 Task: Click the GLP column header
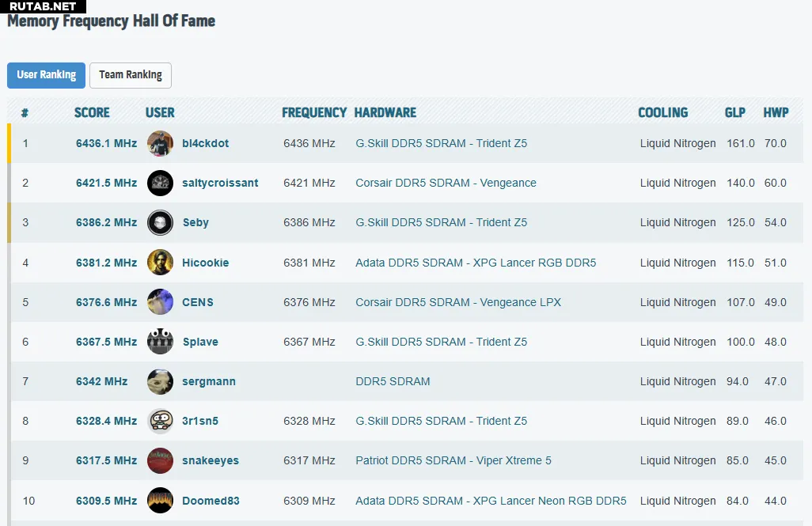point(735,112)
